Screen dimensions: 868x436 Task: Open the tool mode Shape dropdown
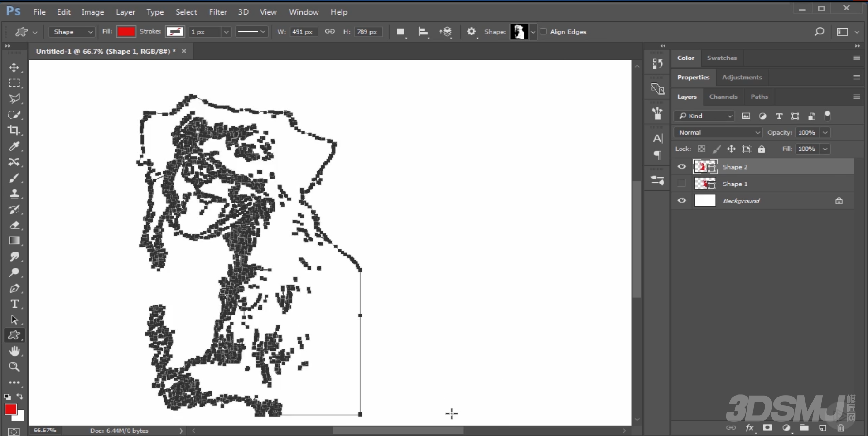click(x=72, y=32)
